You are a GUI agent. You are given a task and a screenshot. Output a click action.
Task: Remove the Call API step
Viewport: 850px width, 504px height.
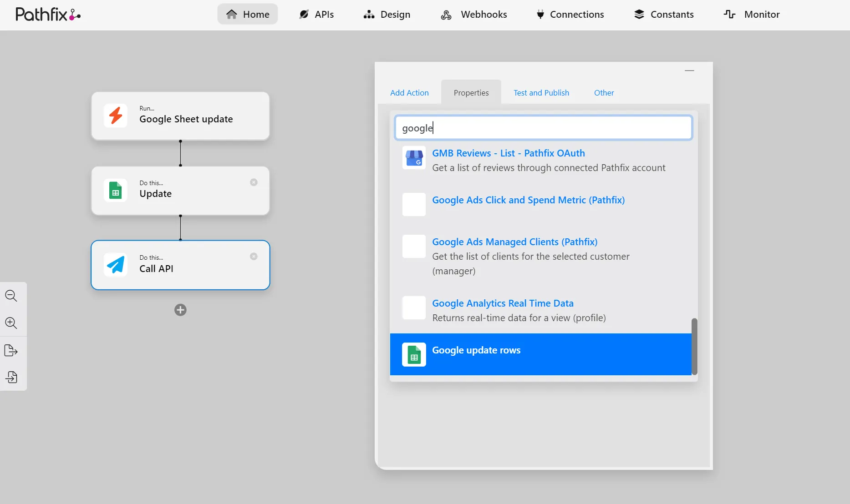tap(254, 257)
